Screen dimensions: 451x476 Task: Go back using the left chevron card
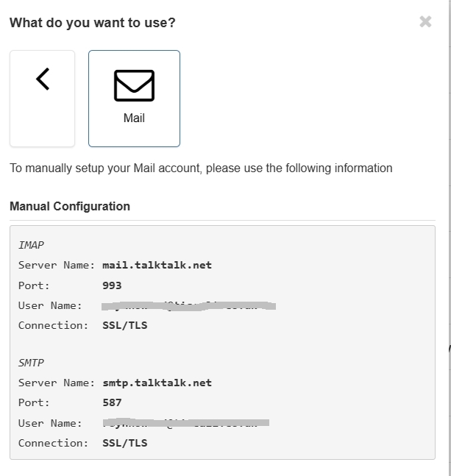pos(42,99)
